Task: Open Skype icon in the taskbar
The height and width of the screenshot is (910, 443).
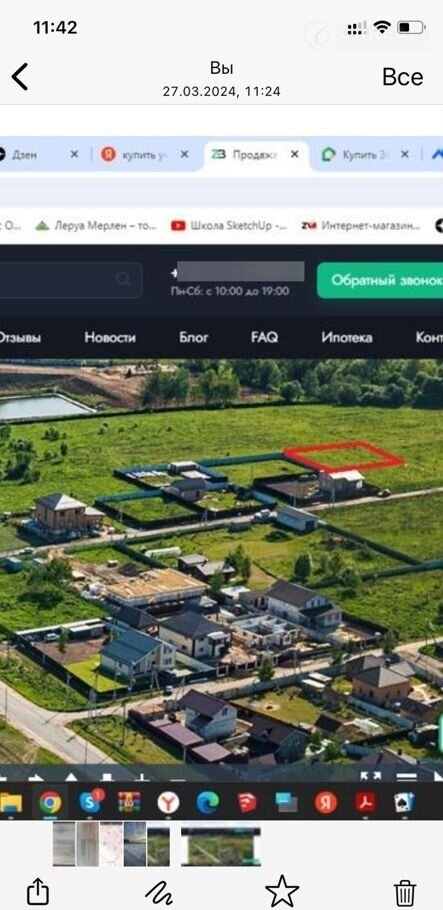Action: (90, 802)
